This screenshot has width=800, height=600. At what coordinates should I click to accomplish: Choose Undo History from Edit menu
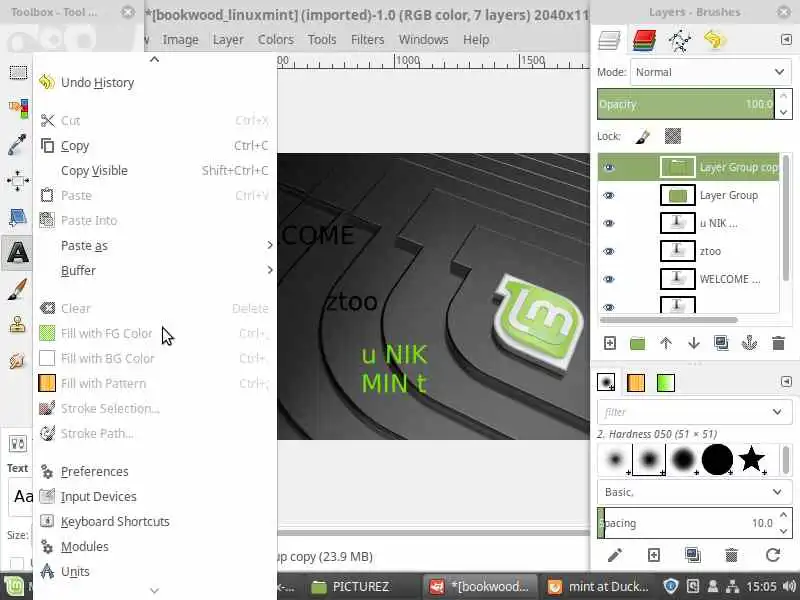pyautogui.click(x=155, y=83)
